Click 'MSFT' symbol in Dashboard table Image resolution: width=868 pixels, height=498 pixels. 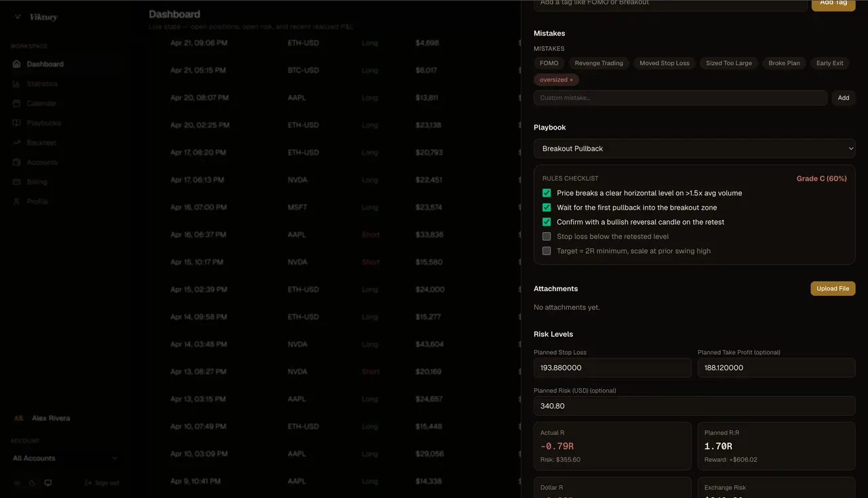[297, 208]
